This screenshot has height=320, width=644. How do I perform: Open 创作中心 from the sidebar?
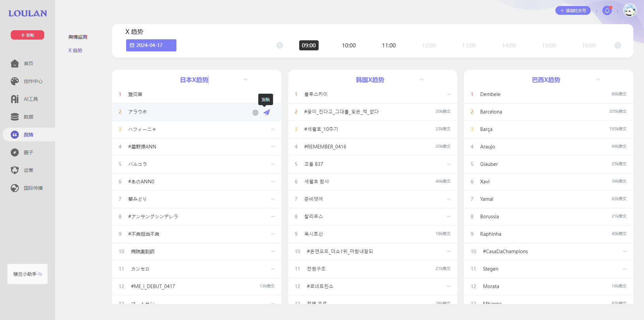tap(33, 81)
